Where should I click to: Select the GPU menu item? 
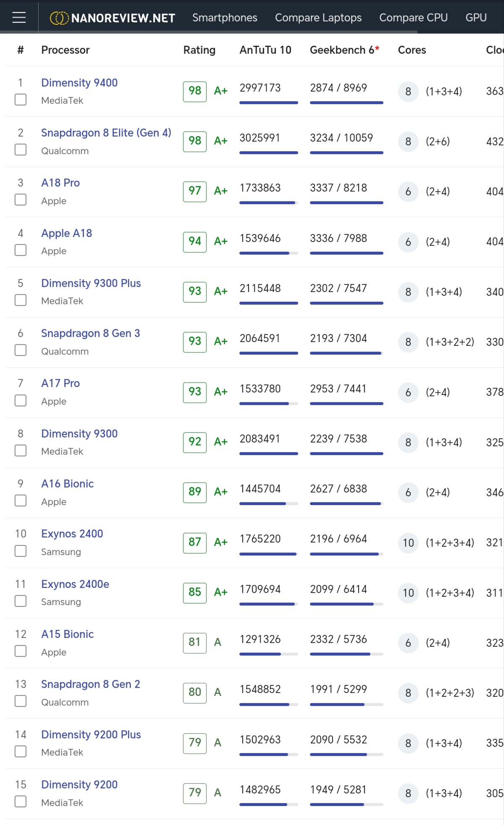476,18
